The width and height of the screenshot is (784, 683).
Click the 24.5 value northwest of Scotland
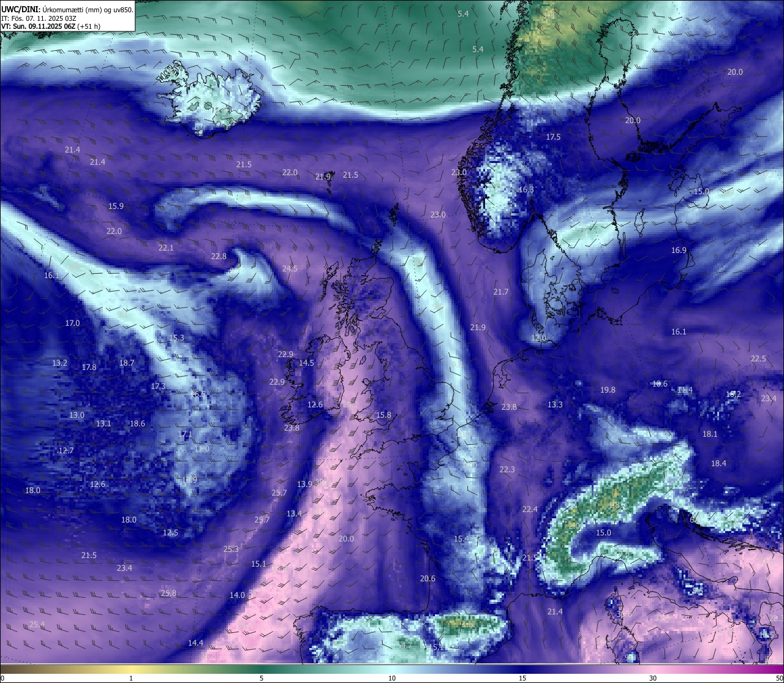(x=290, y=269)
